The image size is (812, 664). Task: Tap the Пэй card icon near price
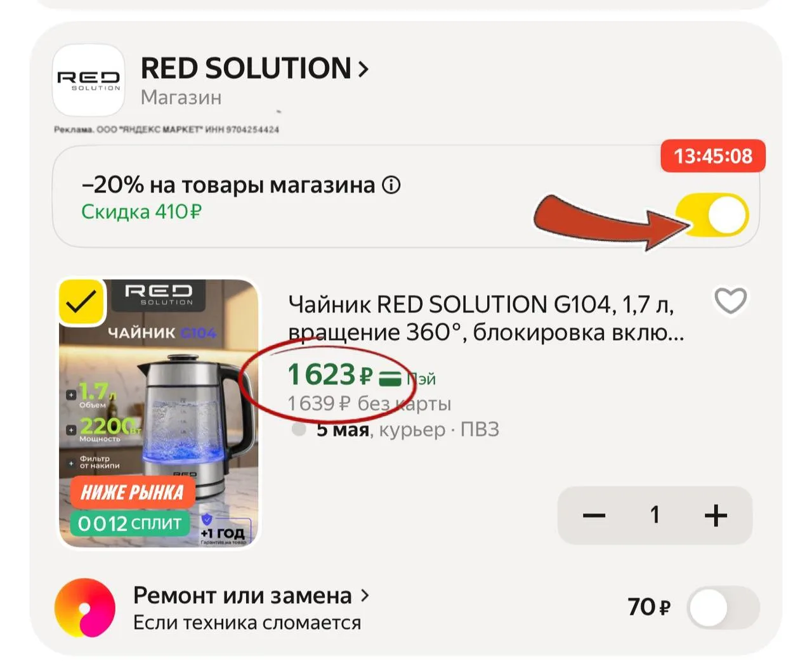[390, 378]
